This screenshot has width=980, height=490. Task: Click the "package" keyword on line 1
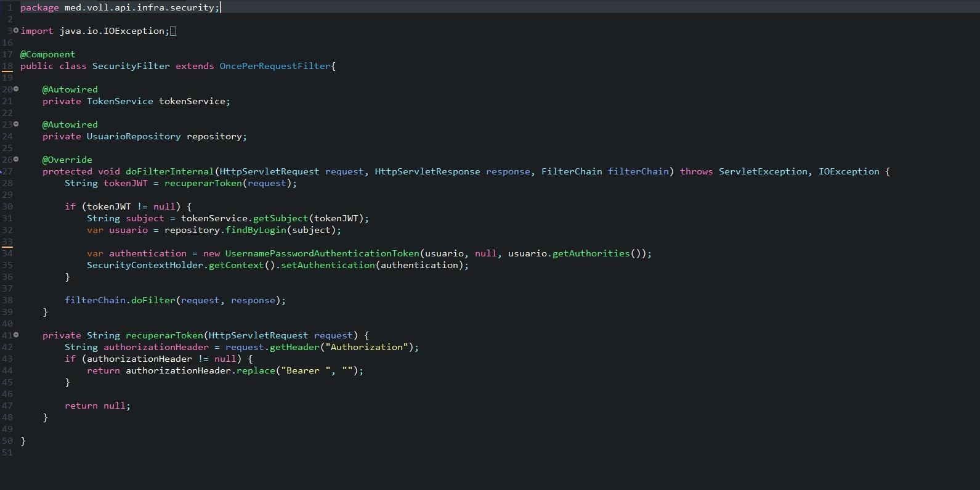coord(39,7)
